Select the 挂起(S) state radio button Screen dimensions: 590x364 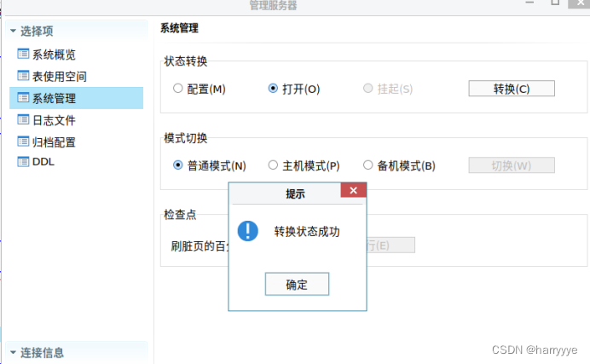click(367, 89)
